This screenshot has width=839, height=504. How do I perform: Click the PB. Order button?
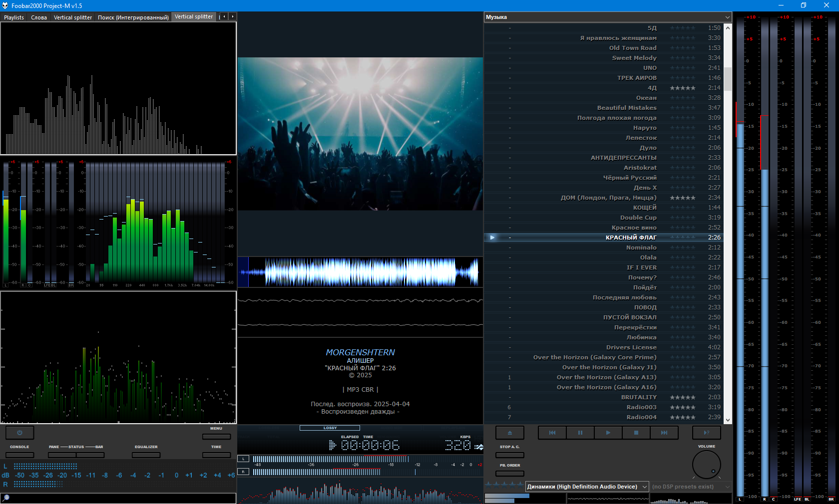coord(509,473)
